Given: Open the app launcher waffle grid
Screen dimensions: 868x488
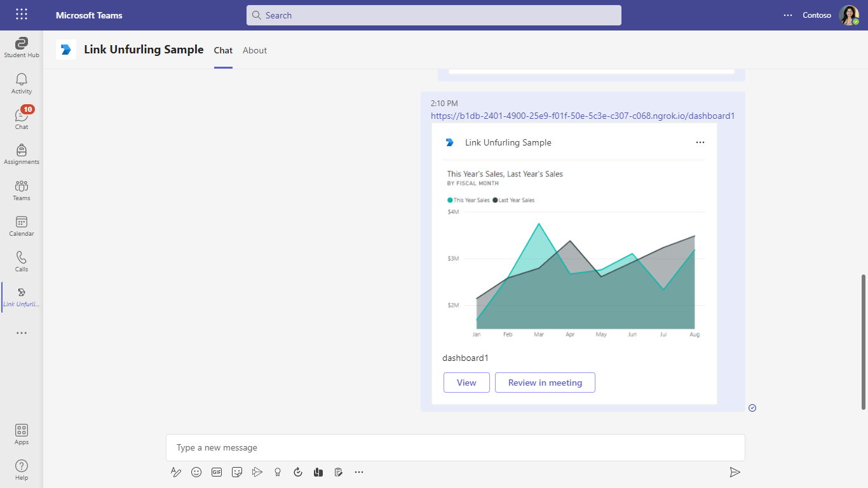Looking at the screenshot, I should click(x=22, y=15).
